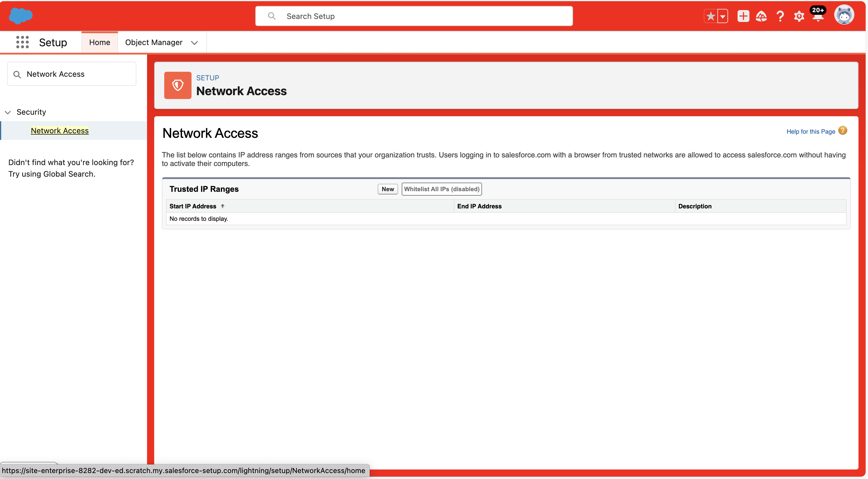Click the Setup app name label
The image size is (868, 479).
pyautogui.click(x=53, y=42)
